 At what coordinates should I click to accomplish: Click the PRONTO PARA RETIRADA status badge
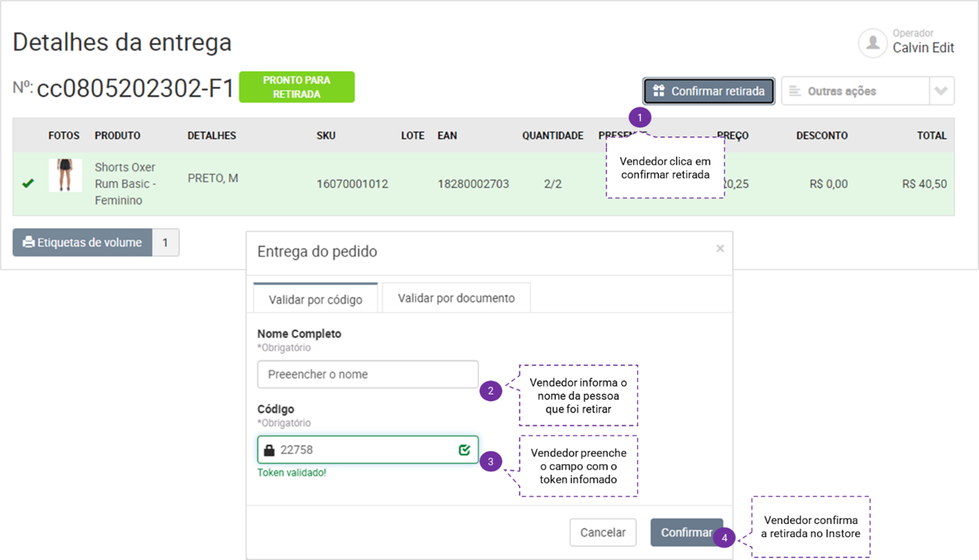pyautogui.click(x=297, y=87)
